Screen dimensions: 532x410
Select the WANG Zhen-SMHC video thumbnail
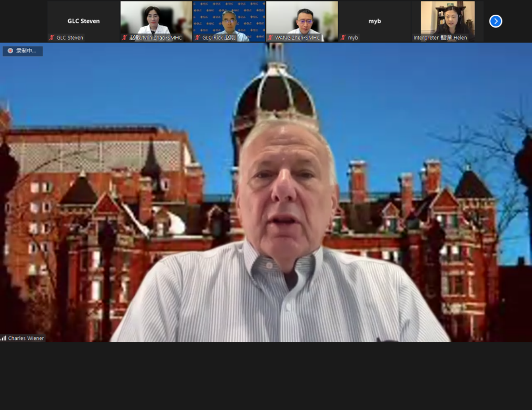pos(302,18)
